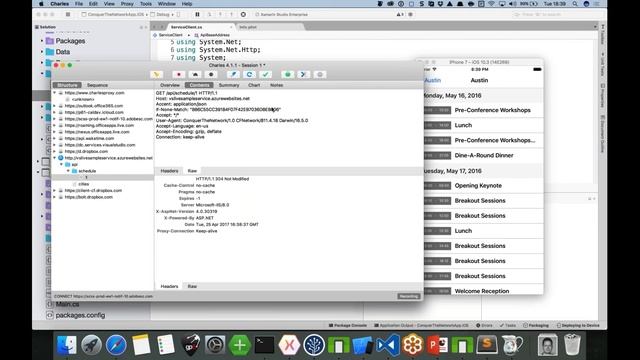Image resolution: width=640 pixels, height=360 pixels.
Task: Expand the roaming.officeapps.live.com host node
Action: pos(55,125)
